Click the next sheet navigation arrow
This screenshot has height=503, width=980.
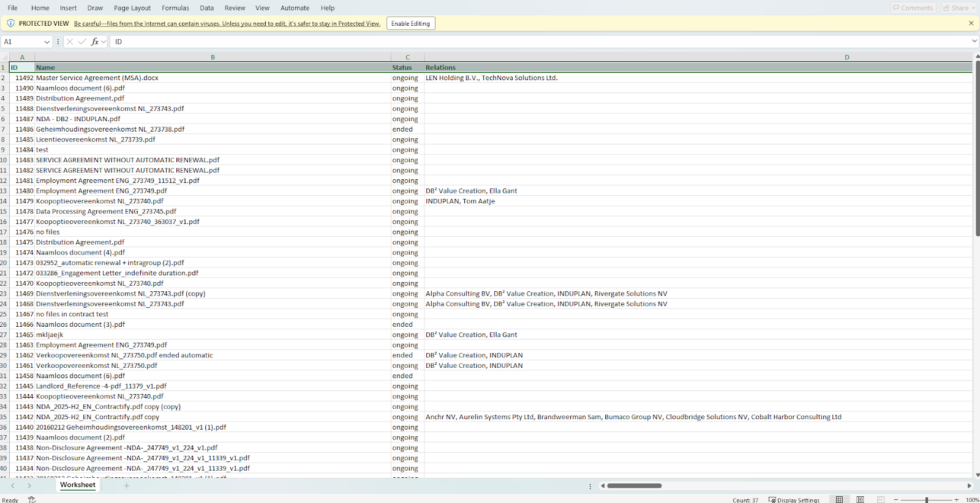(29, 486)
